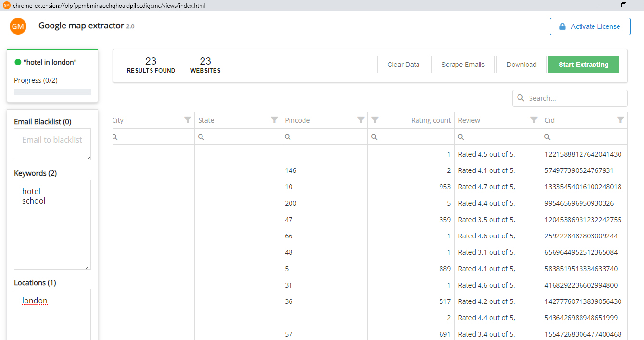Click the magnifier icon in Cid search field
The height and width of the screenshot is (340, 644).
pos(547,137)
